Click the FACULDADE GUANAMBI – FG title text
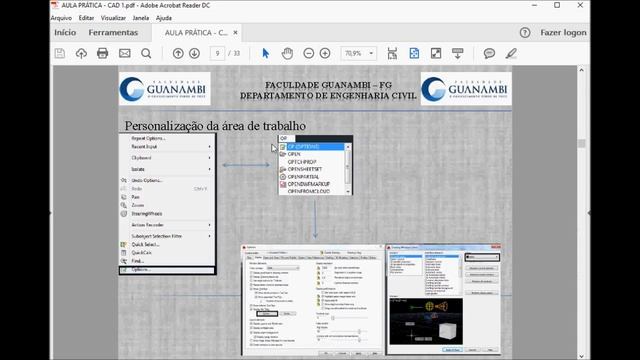 [329, 85]
